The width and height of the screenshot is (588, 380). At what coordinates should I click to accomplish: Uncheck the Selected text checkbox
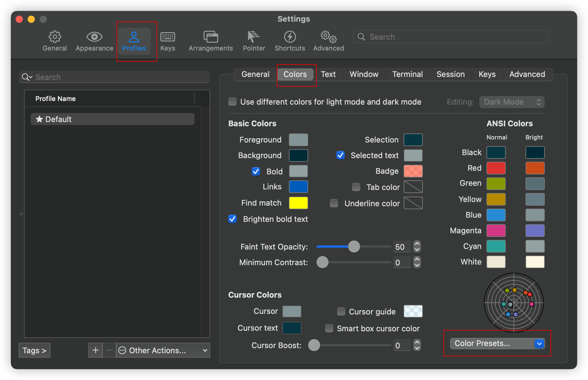pos(341,155)
